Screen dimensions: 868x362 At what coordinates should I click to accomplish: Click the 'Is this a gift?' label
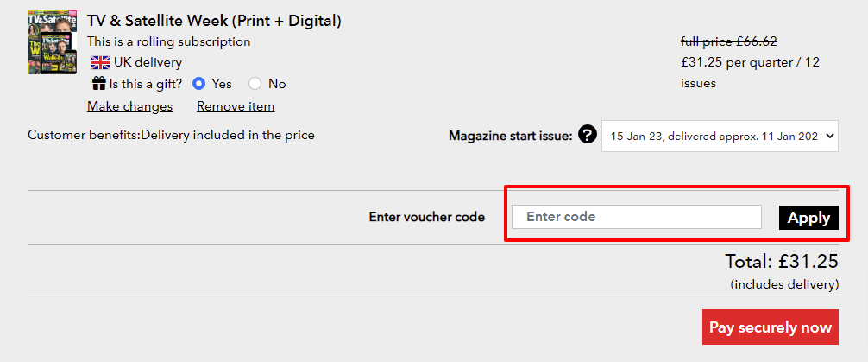[146, 84]
